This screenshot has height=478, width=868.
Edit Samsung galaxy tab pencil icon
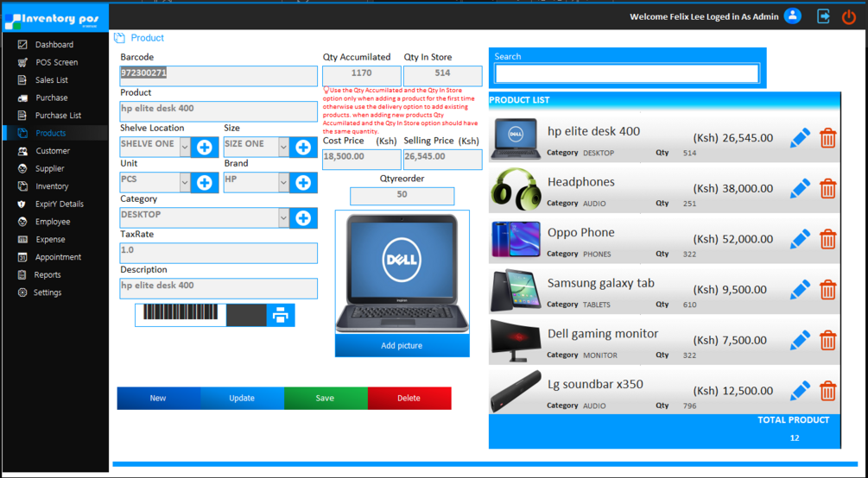pos(800,289)
